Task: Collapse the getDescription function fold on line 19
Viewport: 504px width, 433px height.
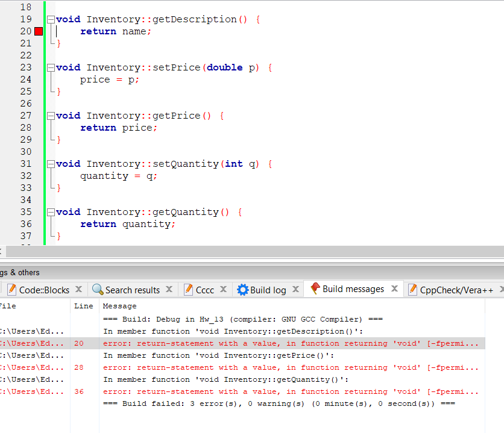Action: 51,19
